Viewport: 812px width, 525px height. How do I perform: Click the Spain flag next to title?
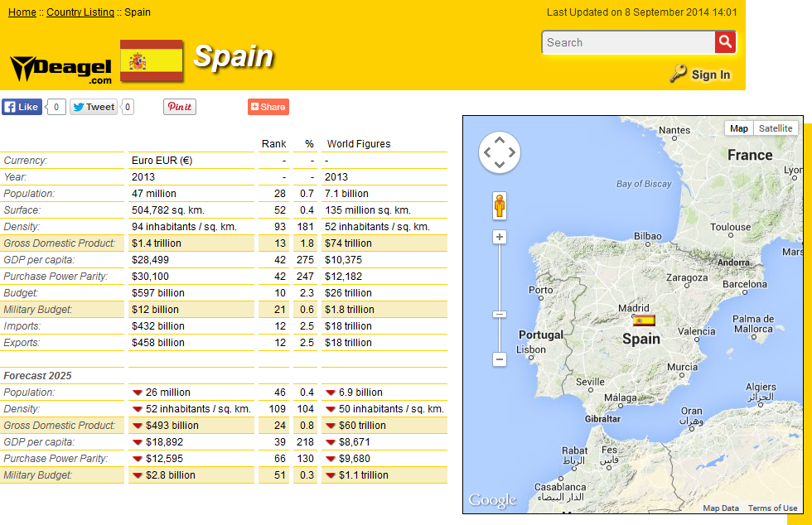tap(151, 60)
